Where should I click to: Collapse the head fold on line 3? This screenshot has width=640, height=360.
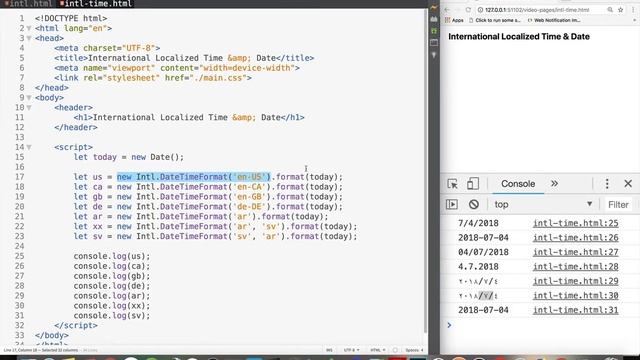tap(29, 38)
